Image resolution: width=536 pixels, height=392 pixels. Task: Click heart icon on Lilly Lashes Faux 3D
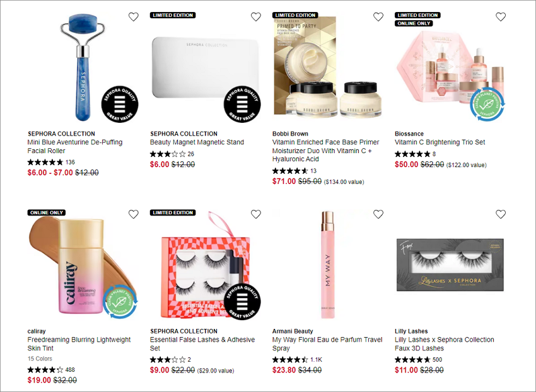tap(501, 214)
